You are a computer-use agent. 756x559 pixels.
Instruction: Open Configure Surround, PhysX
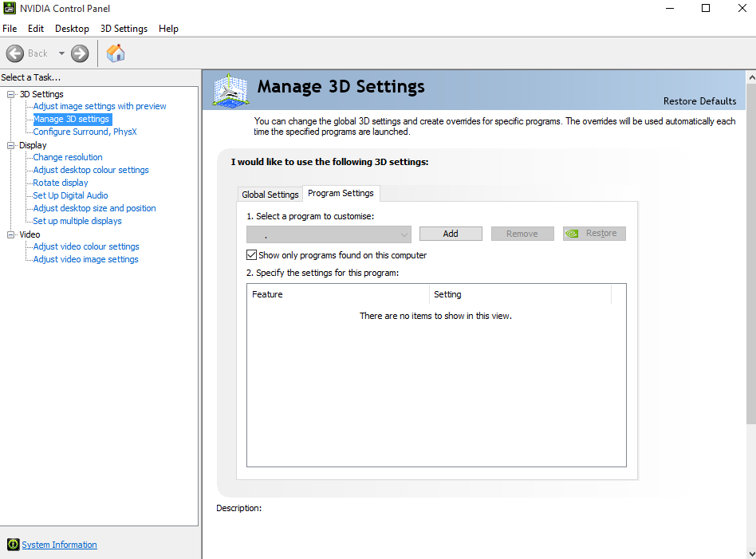85,132
